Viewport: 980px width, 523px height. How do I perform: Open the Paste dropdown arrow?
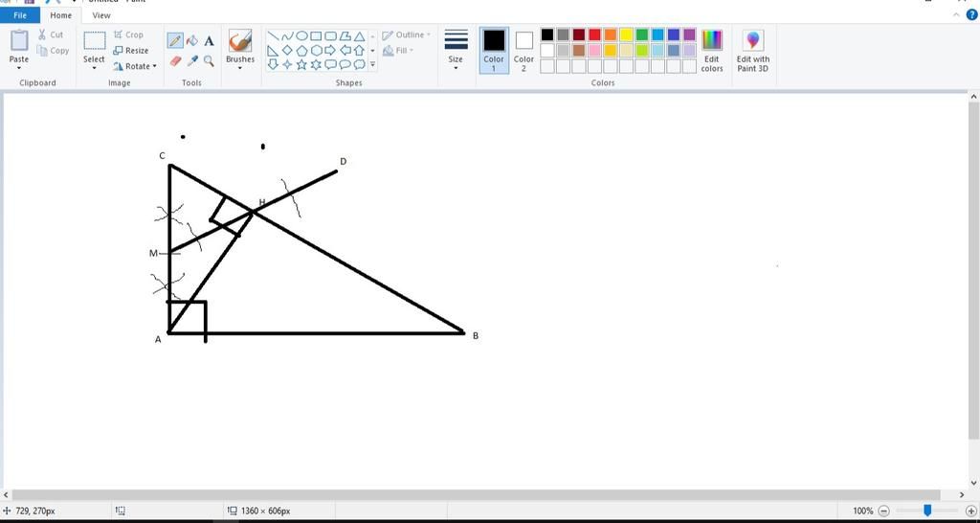(19, 68)
